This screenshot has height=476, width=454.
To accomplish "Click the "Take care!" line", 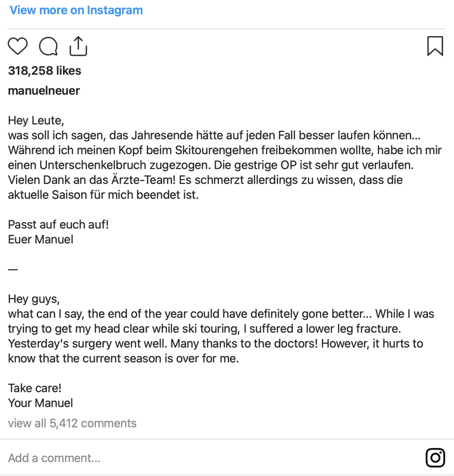I will click(35, 388).
